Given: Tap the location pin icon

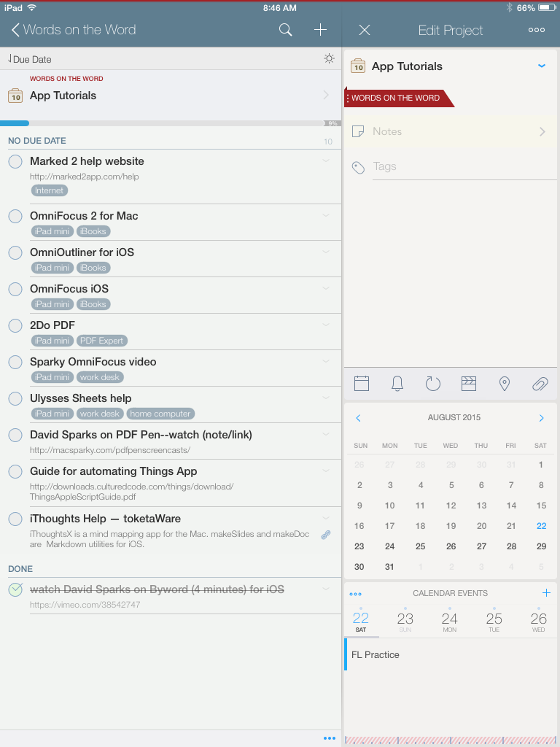Looking at the screenshot, I should pyautogui.click(x=504, y=384).
